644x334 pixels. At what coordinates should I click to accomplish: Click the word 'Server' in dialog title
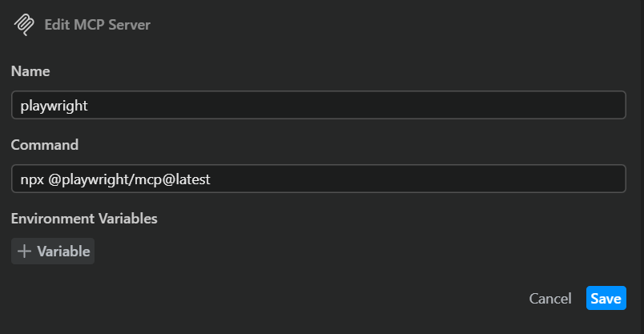pos(130,25)
